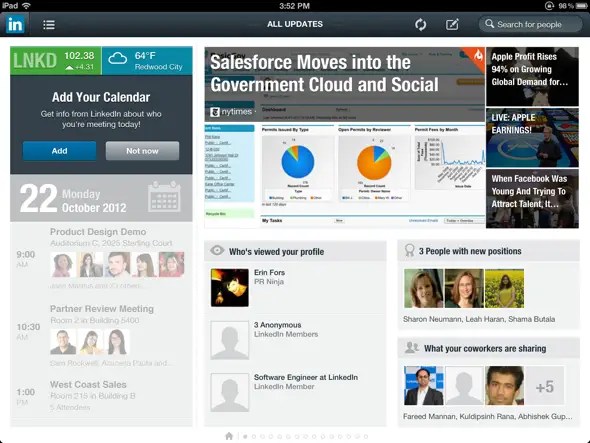Click the Search for people field

tap(530, 24)
